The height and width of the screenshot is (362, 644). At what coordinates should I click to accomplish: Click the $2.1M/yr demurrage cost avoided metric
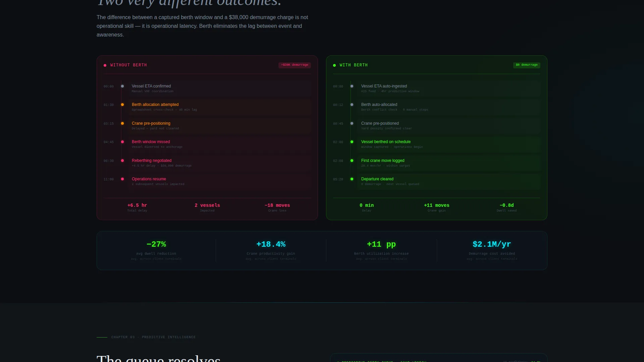point(492,250)
